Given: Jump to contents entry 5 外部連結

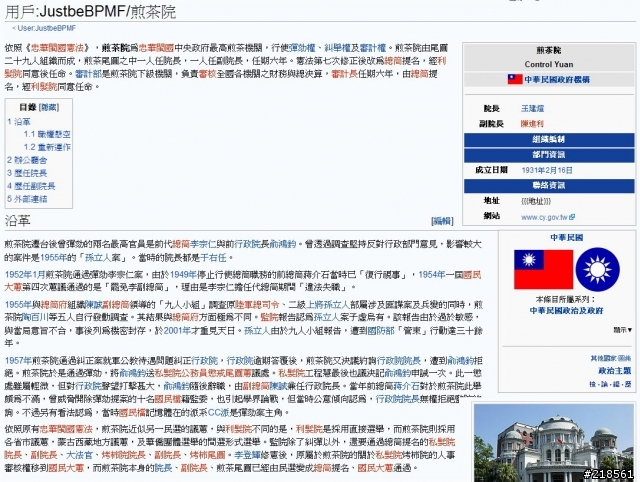Looking at the screenshot, I should (x=27, y=199).
